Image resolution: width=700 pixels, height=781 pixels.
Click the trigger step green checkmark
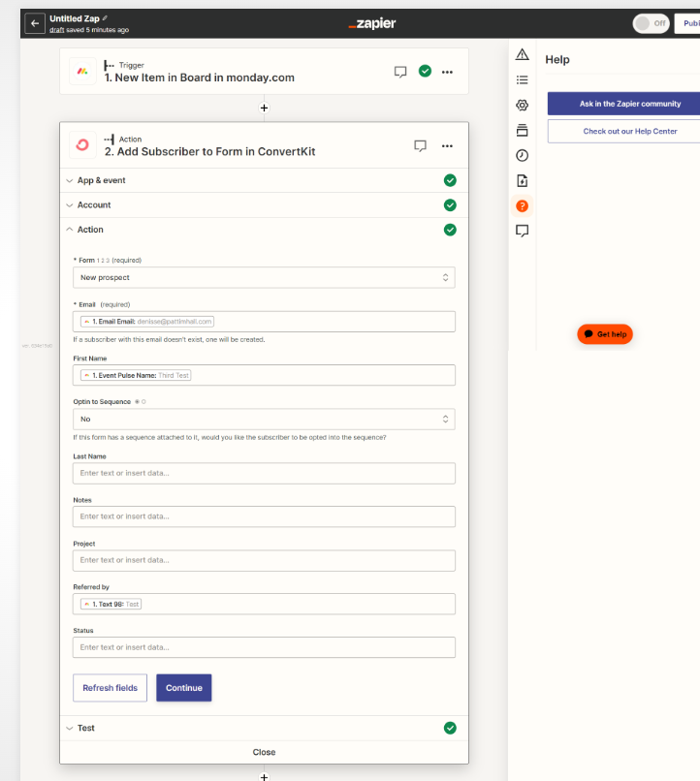(x=425, y=72)
